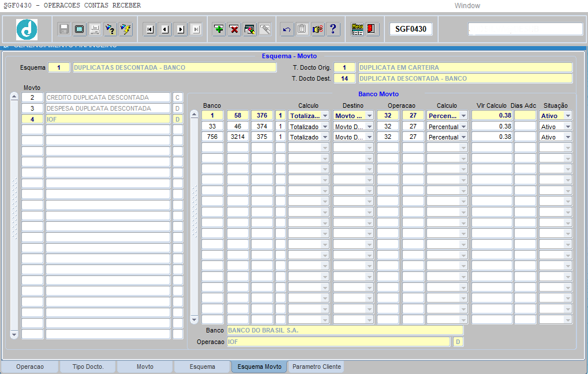Open Percentual dropdown in bank 33 row
Screen dimensions: 588x374
[x=464, y=127]
